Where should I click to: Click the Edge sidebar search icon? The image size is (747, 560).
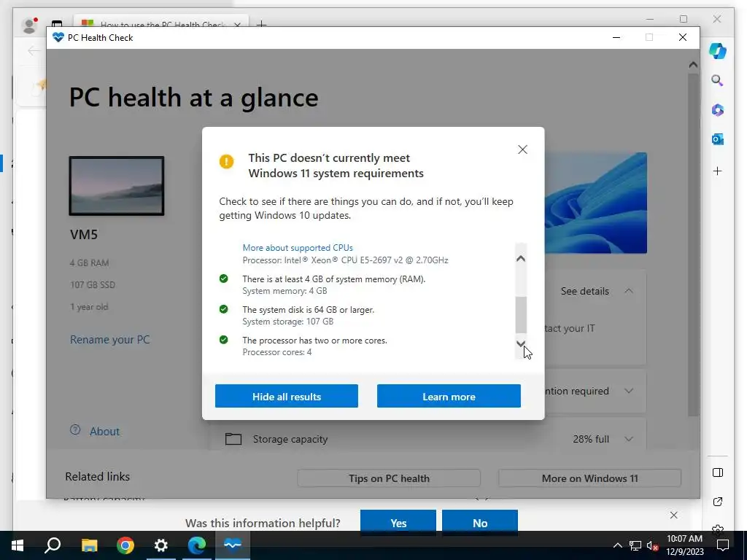click(718, 80)
